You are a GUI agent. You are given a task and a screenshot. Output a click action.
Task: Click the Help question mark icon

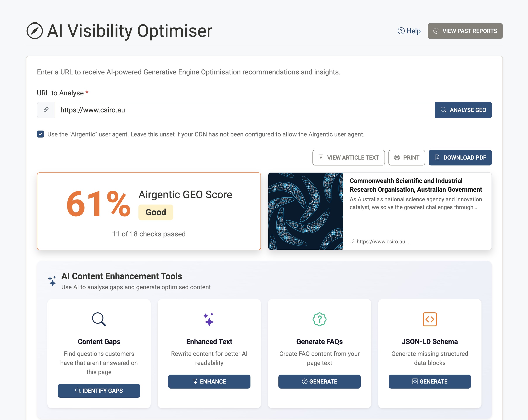click(401, 31)
